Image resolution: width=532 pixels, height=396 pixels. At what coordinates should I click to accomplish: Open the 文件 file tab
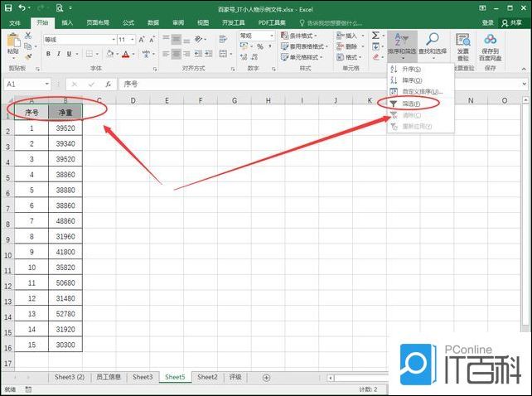pos(15,22)
